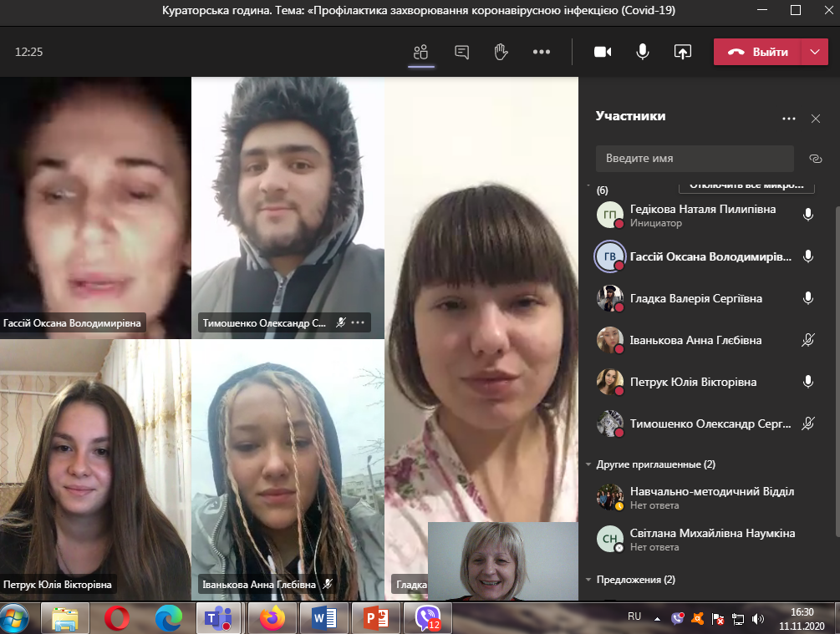Copy the meeting join link icon
The image size is (840, 634).
tap(816, 159)
